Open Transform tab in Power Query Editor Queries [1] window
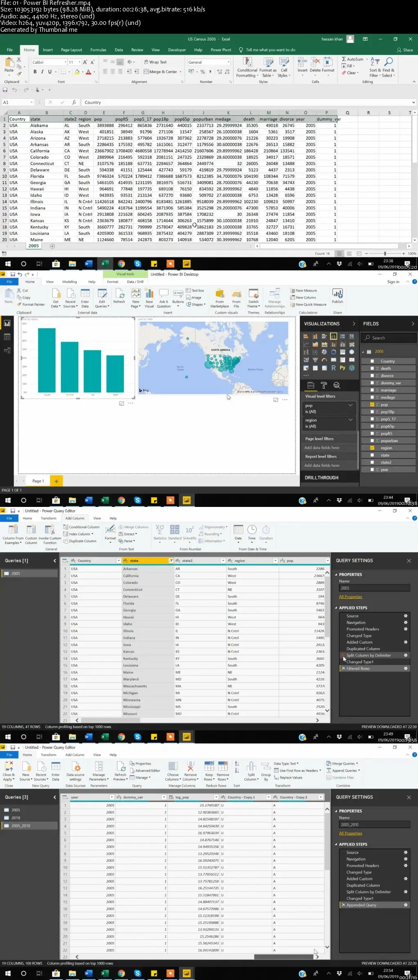This screenshot has height=980, width=418. click(49, 518)
